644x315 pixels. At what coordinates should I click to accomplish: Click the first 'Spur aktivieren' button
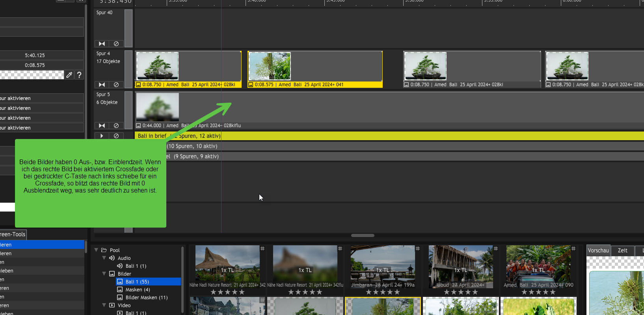coord(42,98)
